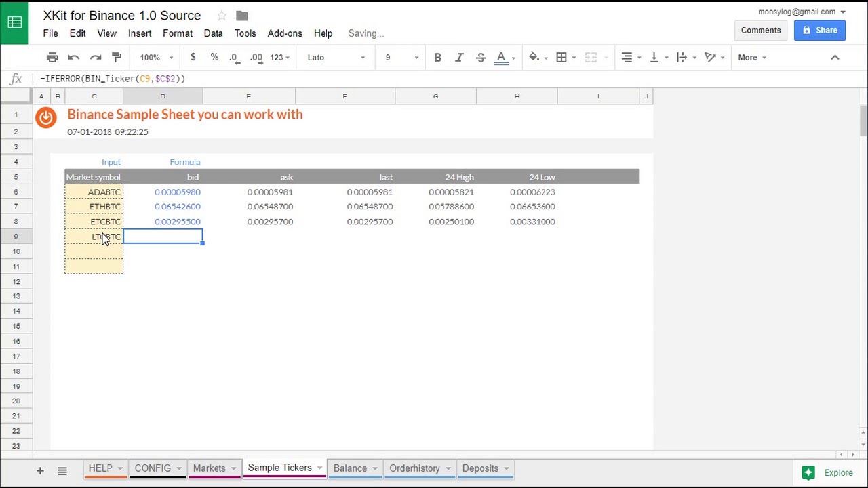
Task: Open the File menu
Action: click(x=50, y=33)
